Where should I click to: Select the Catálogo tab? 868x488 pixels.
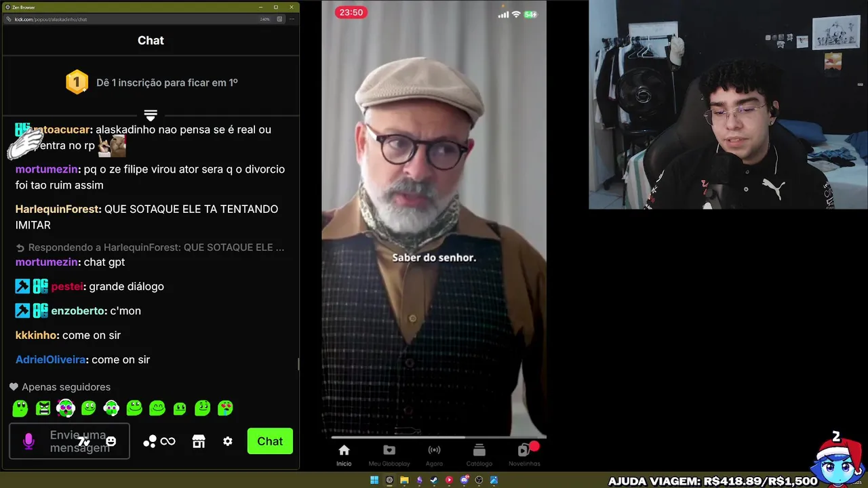point(479,455)
